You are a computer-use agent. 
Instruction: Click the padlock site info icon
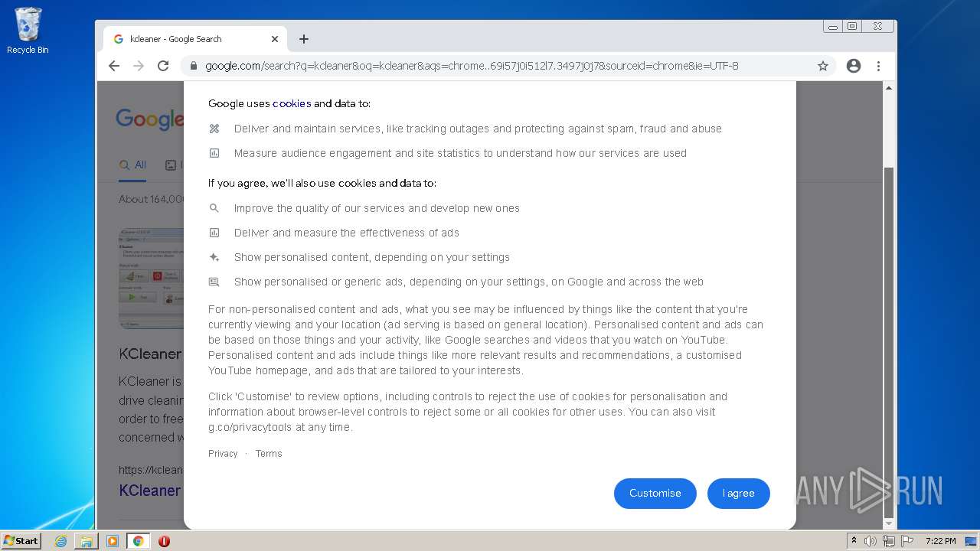tap(193, 66)
